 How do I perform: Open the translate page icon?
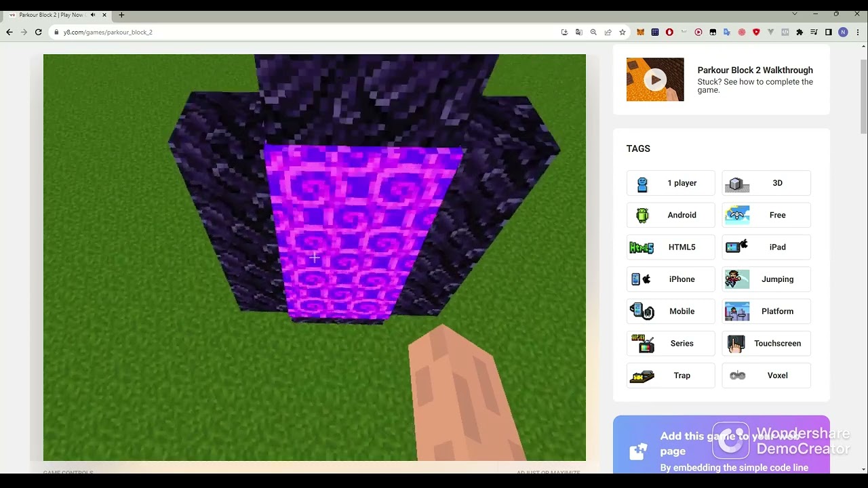[578, 32]
